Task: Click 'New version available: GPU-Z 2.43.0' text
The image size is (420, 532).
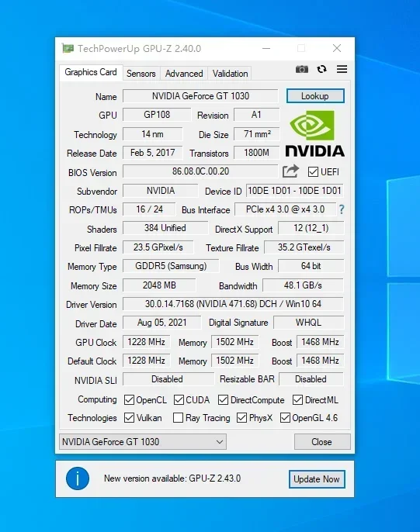Action: (x=172, y=478)
